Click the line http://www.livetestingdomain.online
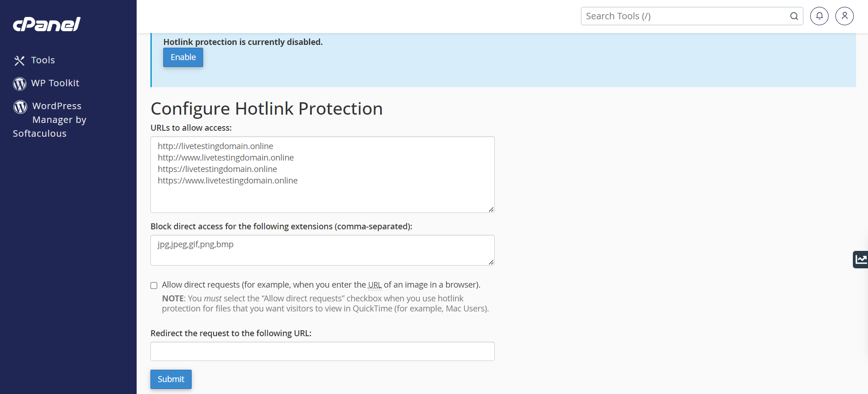This screenshot has width=868, height=394. coord(226,157)
